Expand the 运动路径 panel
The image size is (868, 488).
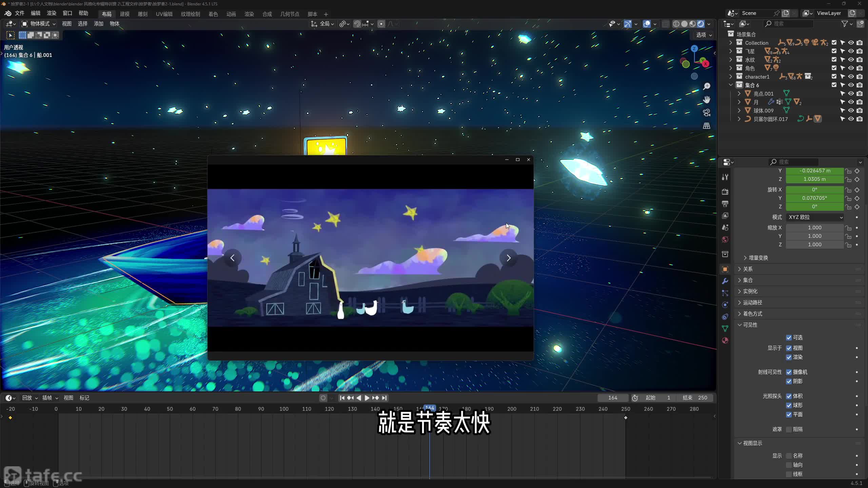click(x=752, y=303)
